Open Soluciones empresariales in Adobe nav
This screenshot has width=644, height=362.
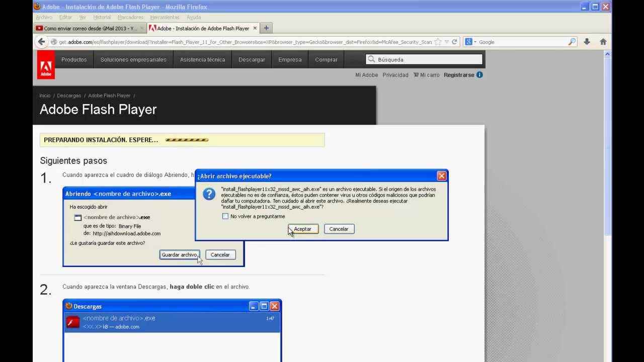click(133, 59)
